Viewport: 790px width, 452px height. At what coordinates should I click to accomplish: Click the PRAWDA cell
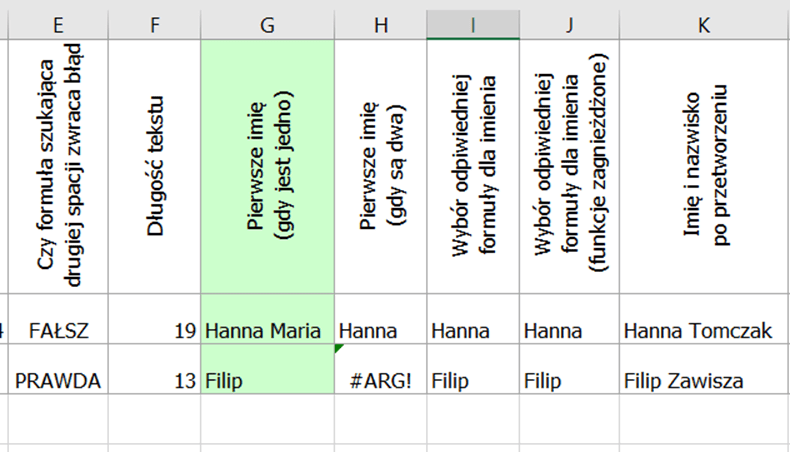[58, 381]
